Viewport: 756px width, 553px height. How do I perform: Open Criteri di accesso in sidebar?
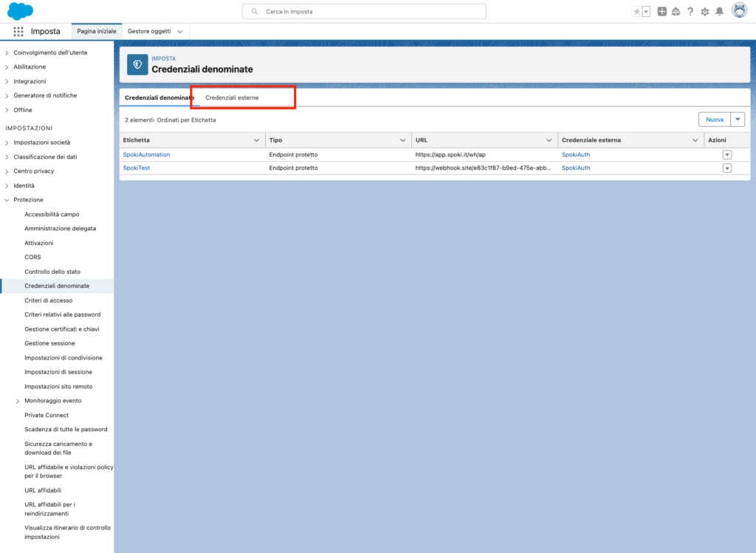pyautogui.click(x=48, y=300)
